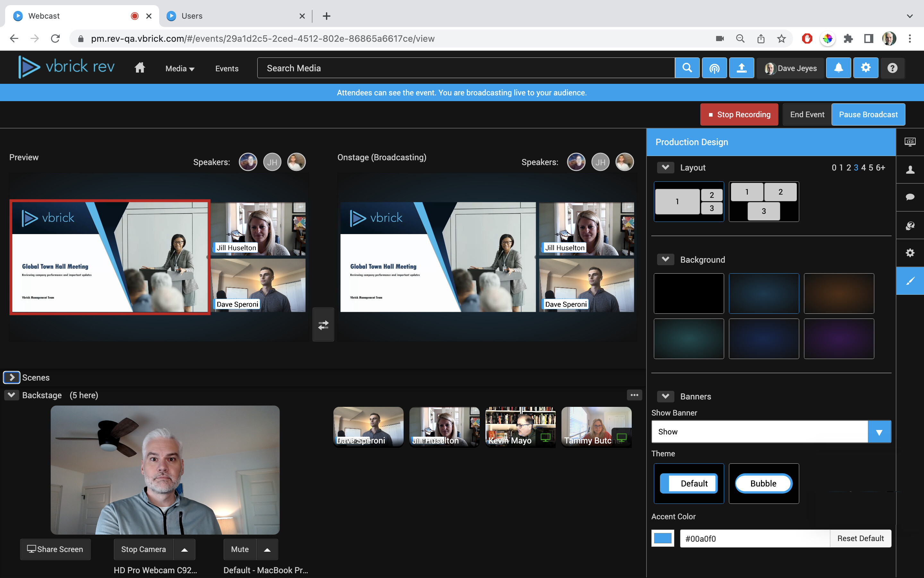Select the Production Design brush icon
Viewport: 924px width, 578px height.
click(x=910, y=281)
